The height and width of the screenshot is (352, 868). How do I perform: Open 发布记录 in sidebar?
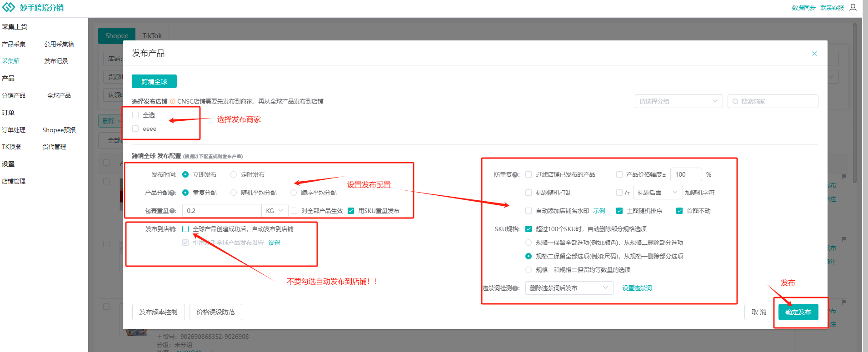click(56, 61)
